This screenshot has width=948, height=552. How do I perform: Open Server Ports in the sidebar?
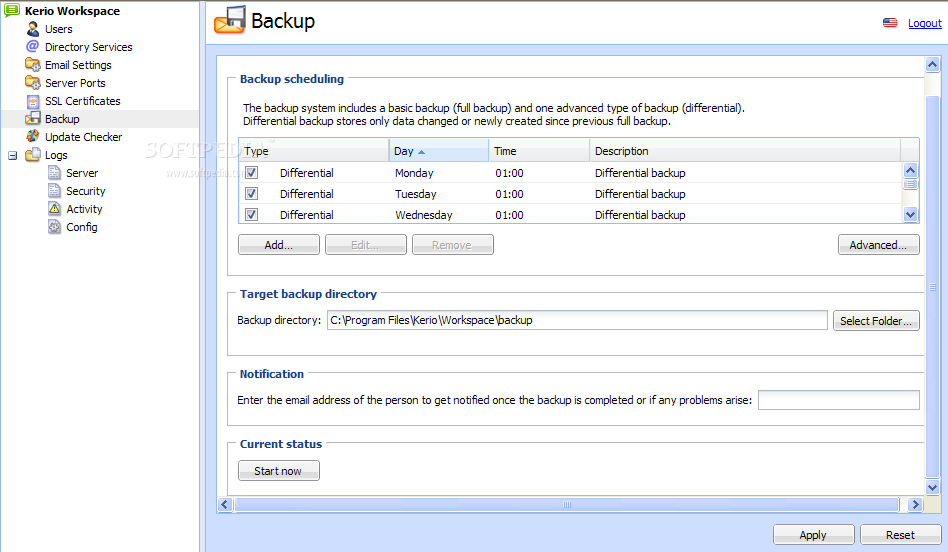75,83
